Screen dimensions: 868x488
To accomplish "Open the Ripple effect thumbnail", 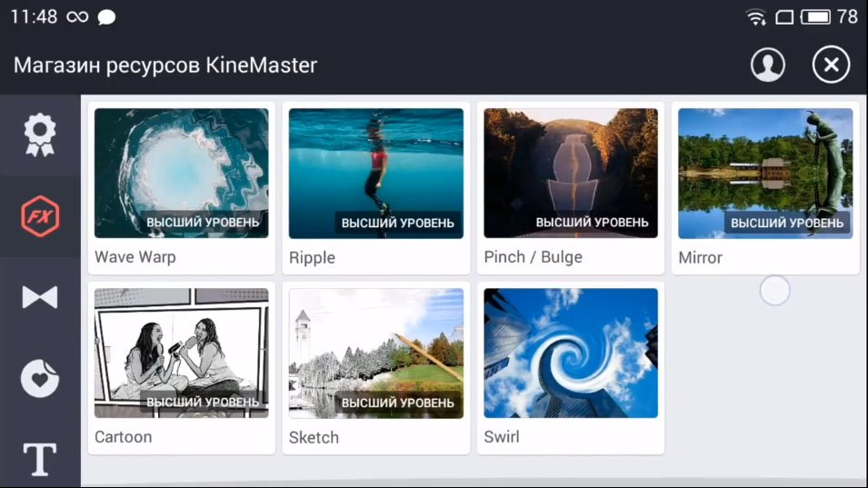I will coord(376,174).
